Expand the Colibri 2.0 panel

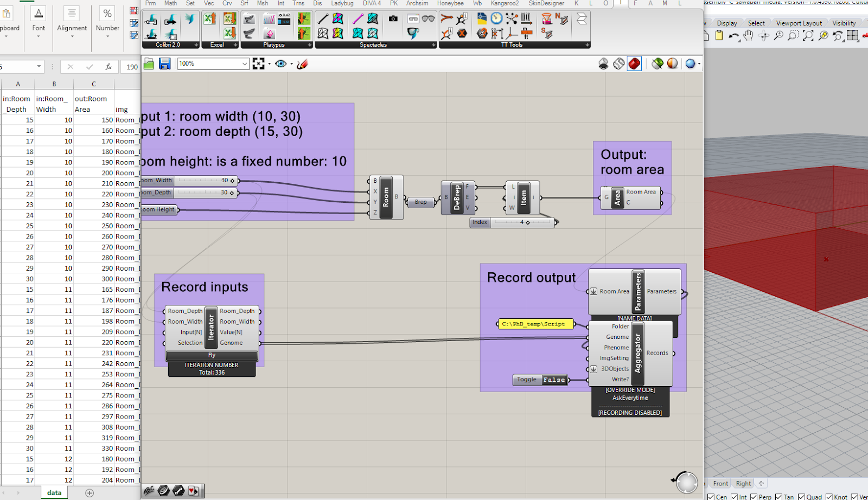(196, 45)
